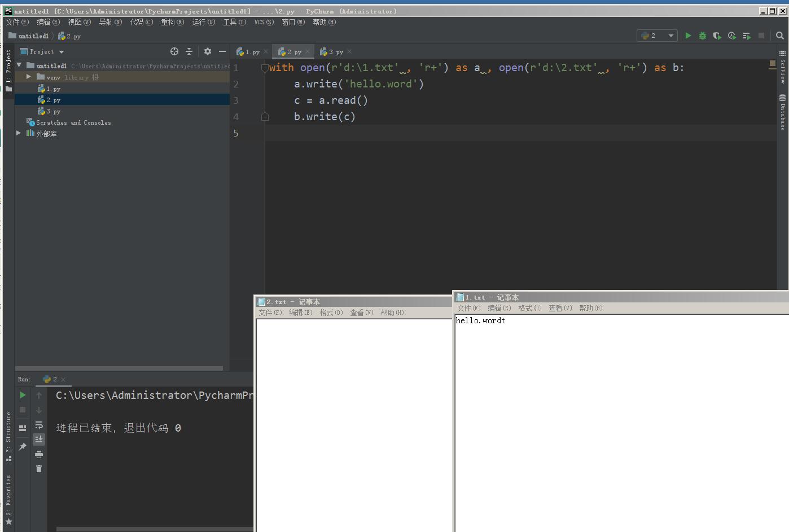Start debugging with the green bug icon
This screenshot has width=789, height=532.
pos(703,36)
